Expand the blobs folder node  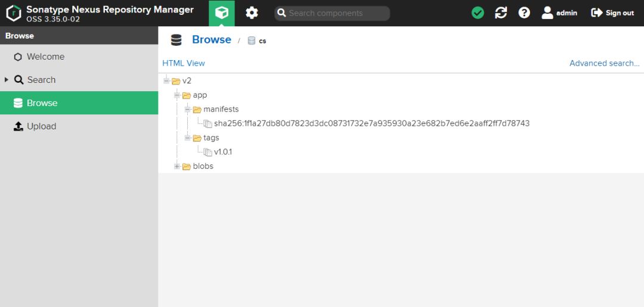(177, 166)
